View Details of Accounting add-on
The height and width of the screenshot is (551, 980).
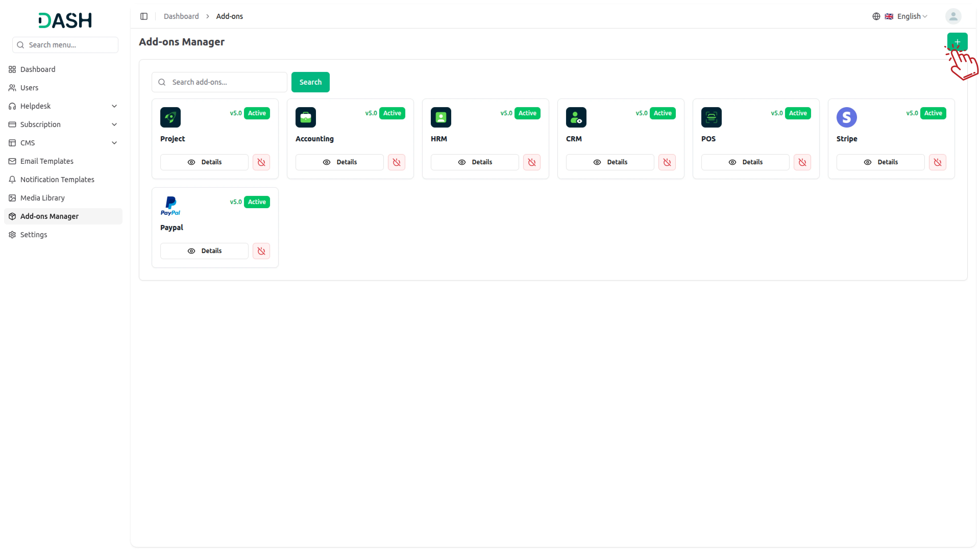coord(339,162)
